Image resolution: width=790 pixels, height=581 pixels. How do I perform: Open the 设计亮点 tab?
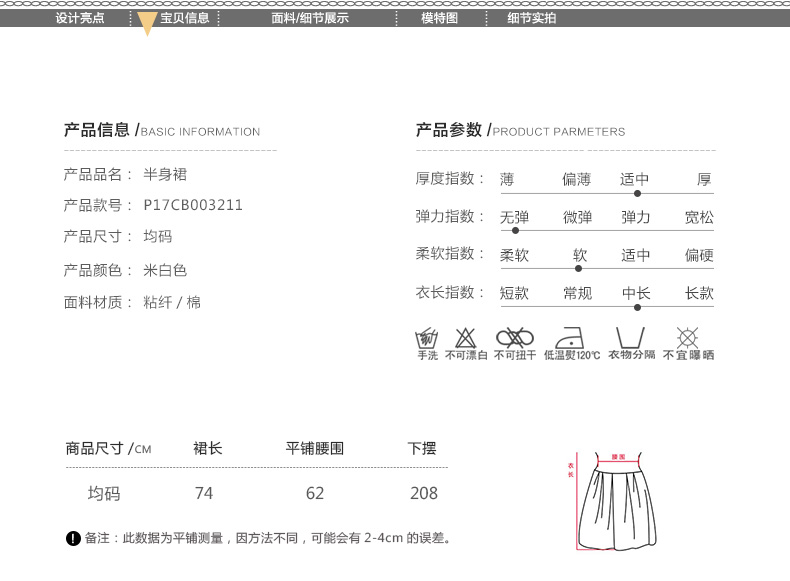point(80,18)
